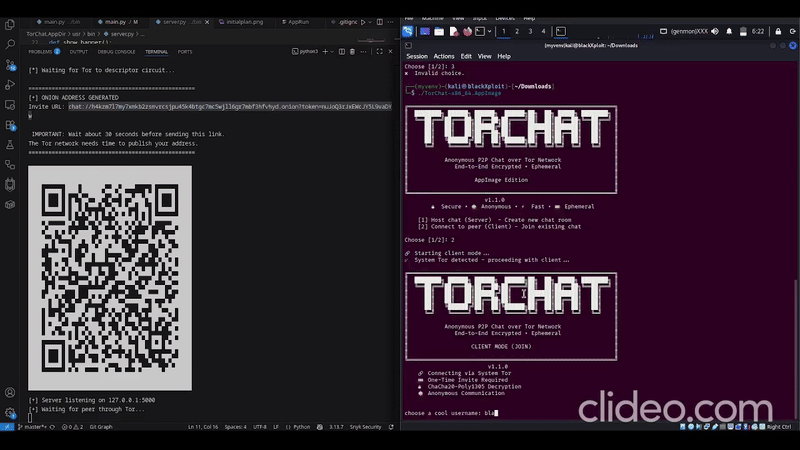The width and height of the screenshot is (800, 450).
Task: Click the generated onion invite URL
Action: [230, 107]
